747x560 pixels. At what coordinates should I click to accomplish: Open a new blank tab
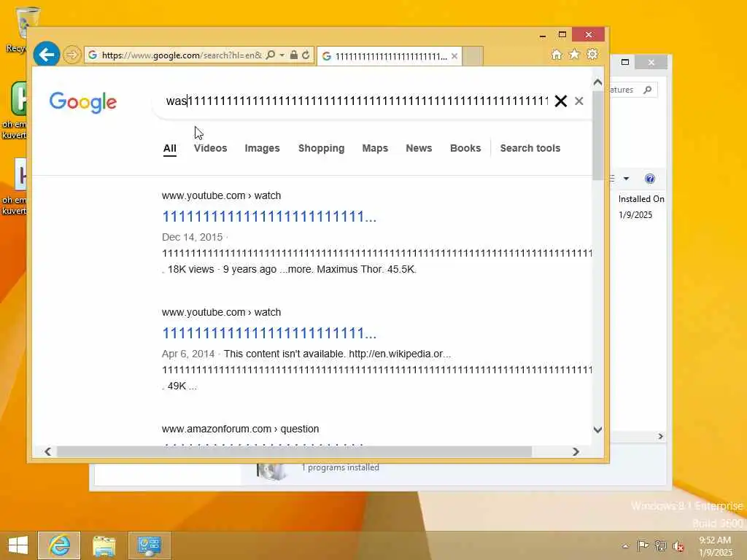tap(473, 55)
